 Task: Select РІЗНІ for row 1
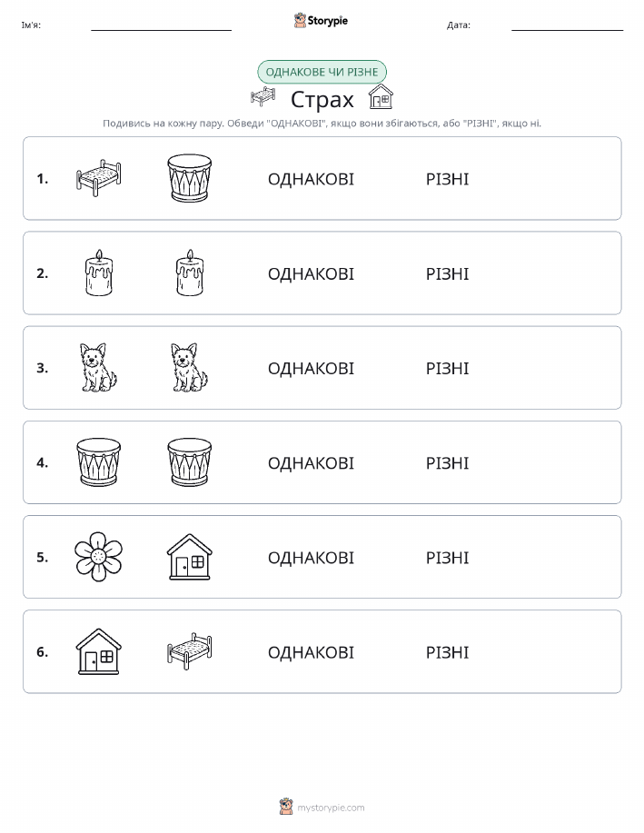point(448,180)
